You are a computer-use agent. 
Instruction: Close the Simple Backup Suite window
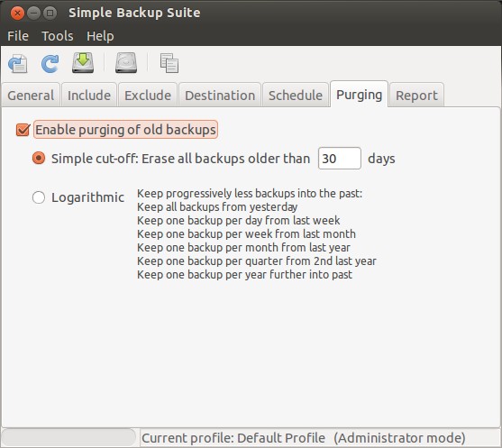(x=17, y=14)
